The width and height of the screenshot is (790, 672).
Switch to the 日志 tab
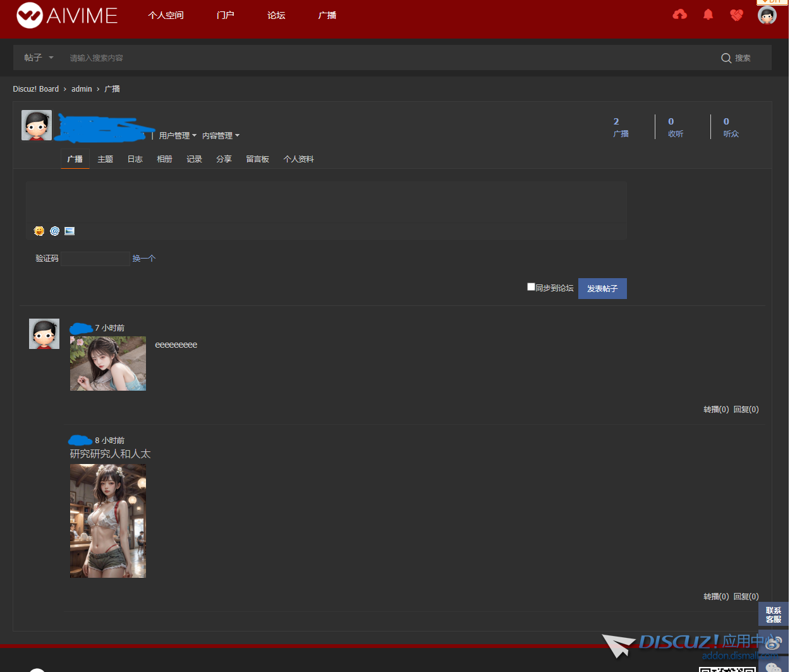tap(135, 159)
